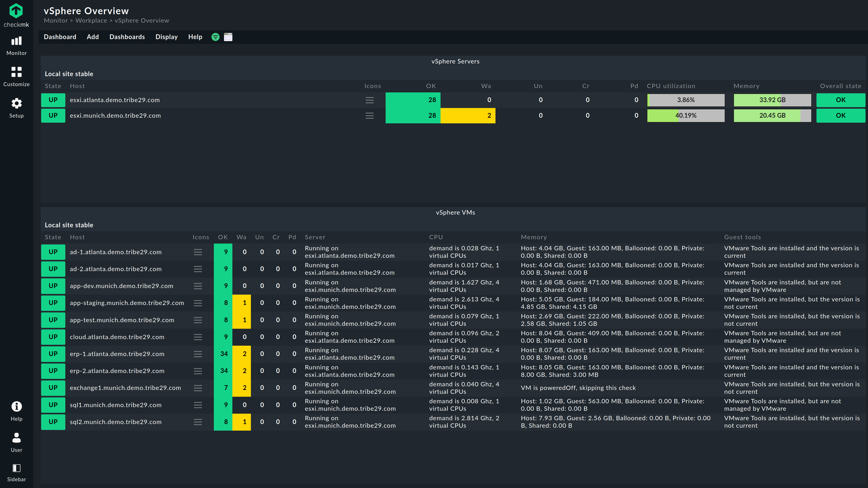868x488 pixels.
Task: Open host ad-1.atlanta.demo.tribe29.com
Action: pos(116,252)
